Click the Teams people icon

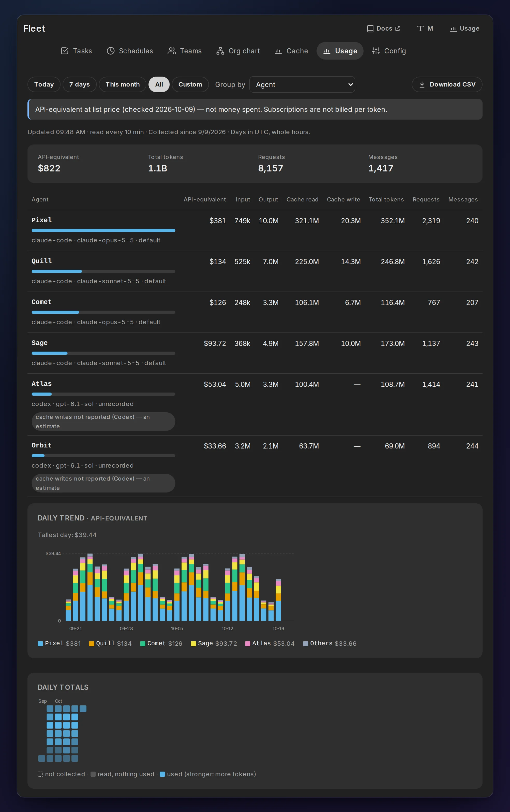(172, 51)
